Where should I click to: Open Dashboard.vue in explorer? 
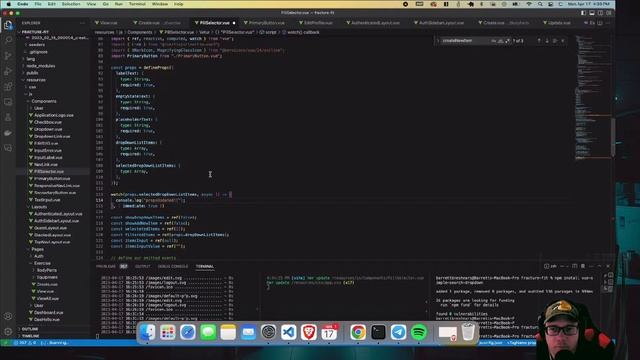[48, 313]
